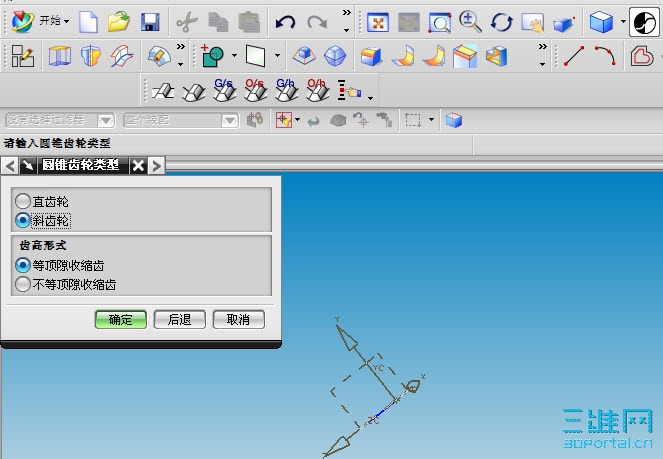Click the cut scissors icon
Image resolution: width=663 pixels, height=459 pixels.
(187, 22)
